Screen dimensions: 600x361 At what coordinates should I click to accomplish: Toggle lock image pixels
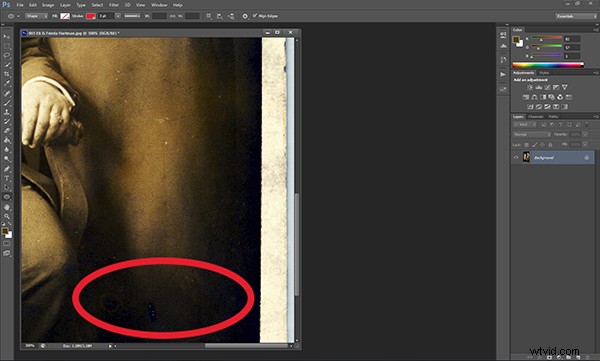pyautogui.click(x=535, y=145)
